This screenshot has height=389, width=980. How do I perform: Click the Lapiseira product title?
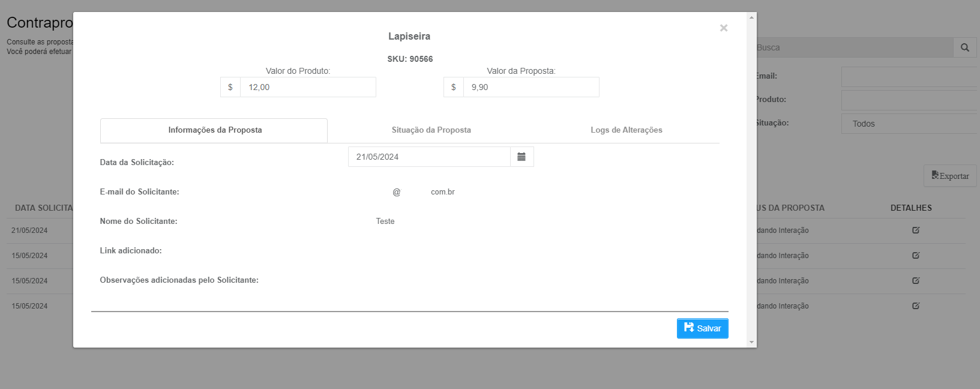pyautogui.click(x=409, y=36)
